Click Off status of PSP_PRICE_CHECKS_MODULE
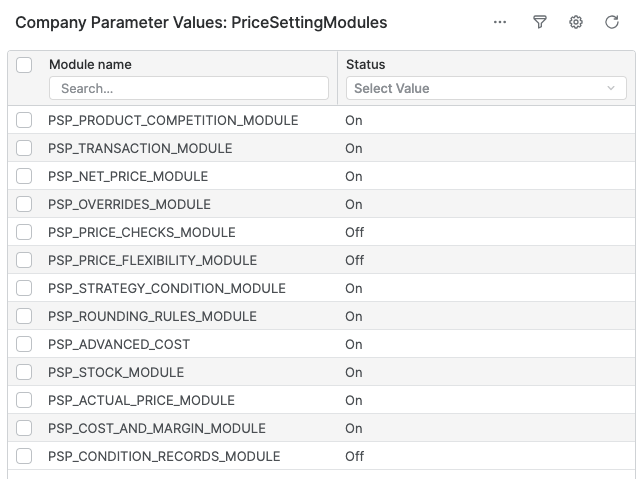The image size is (644, 479). pos(354,232)
